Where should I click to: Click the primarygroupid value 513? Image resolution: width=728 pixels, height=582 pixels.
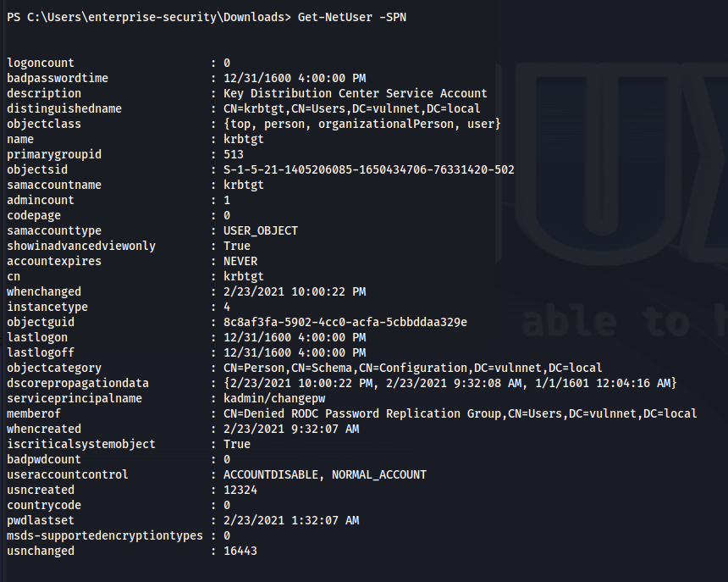tap(233, 154)
